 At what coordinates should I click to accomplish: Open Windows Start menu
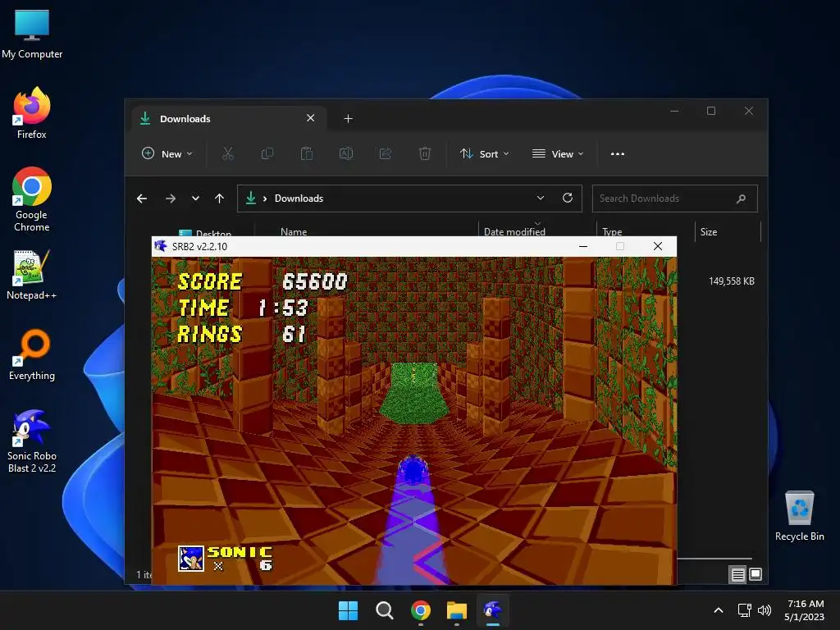pyautogui.click(x=348, y=610)
